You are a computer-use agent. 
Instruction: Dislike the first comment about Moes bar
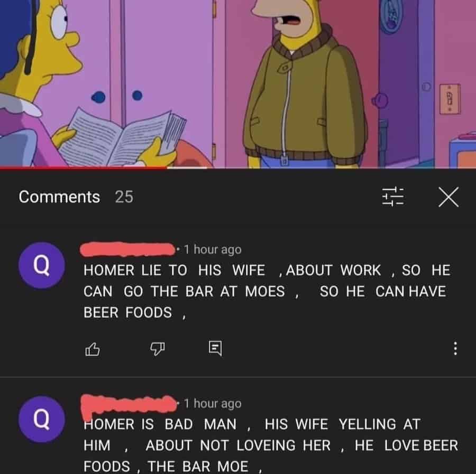click(x=158, y=349)
